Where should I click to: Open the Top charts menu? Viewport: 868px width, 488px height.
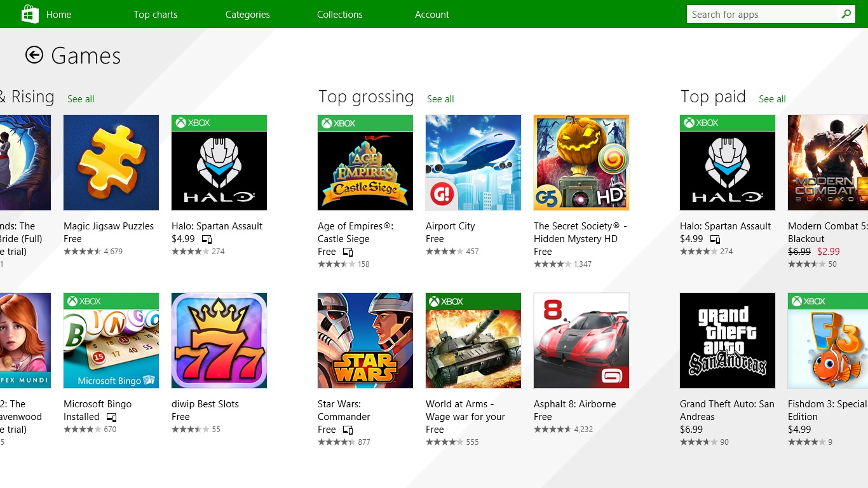click(x=156, y=14)
